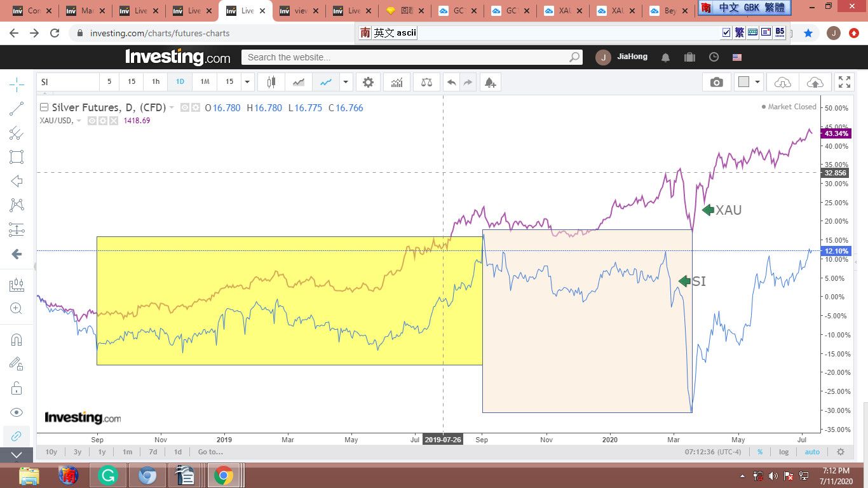Open chart type dropdown arrow
This screenshot has height=488, width=868.
(x=346, y=82)
